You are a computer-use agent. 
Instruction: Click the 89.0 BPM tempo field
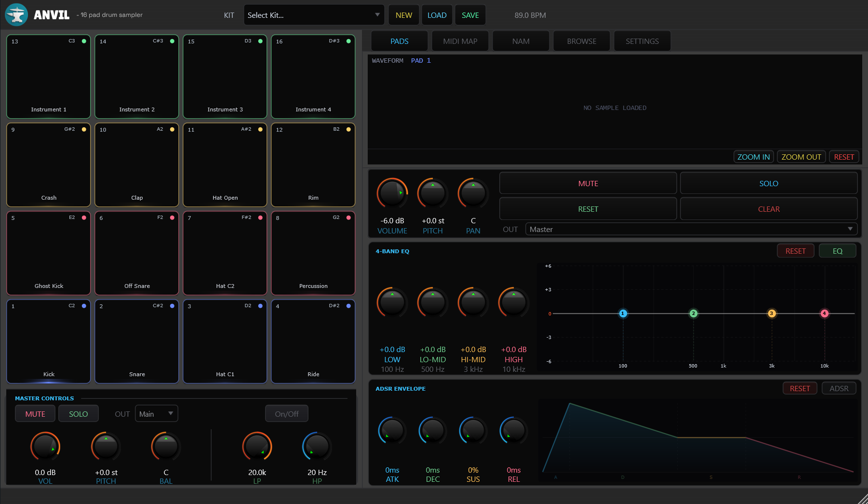530,15
